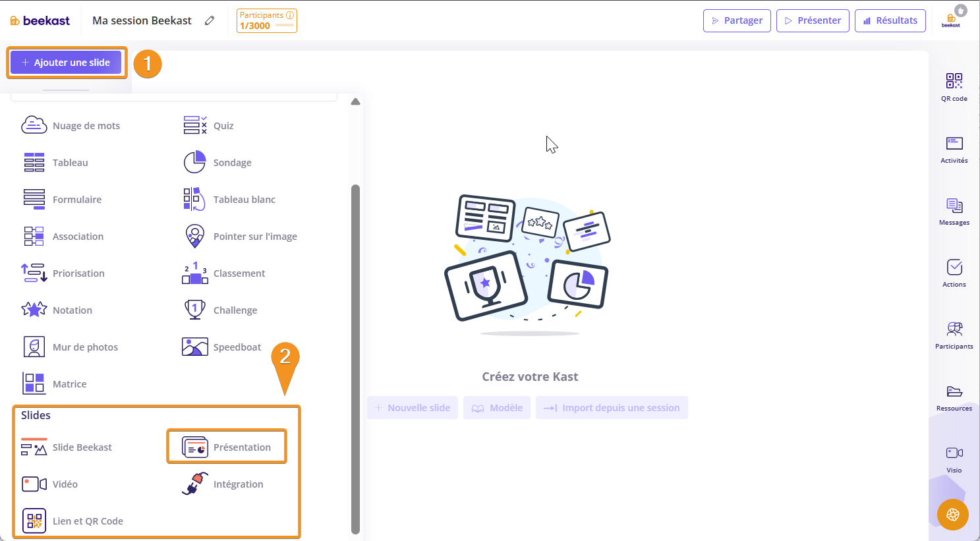Viewport: 980px width, 541px height.
Task: Click the participants info icon
Action: (290, 15)
